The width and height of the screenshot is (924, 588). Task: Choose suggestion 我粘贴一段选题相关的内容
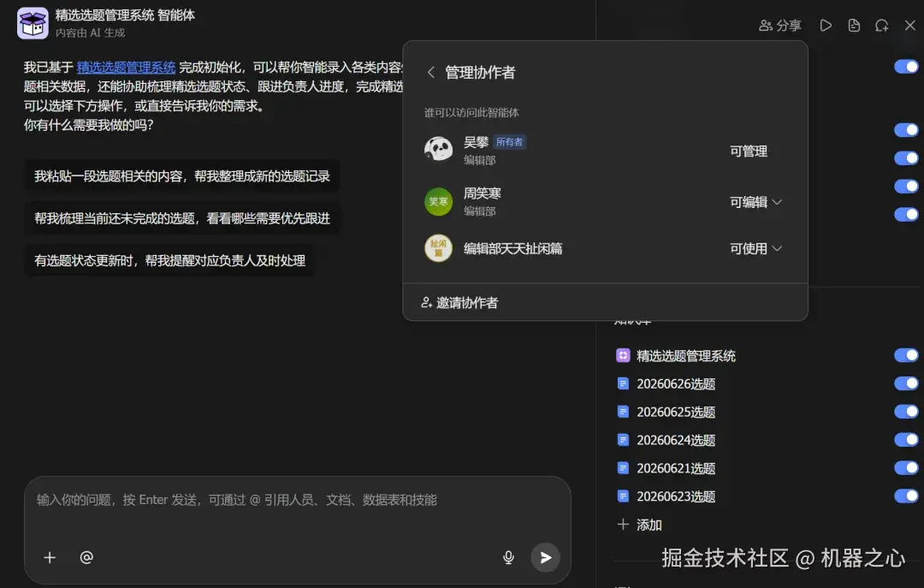pos(182,176)
